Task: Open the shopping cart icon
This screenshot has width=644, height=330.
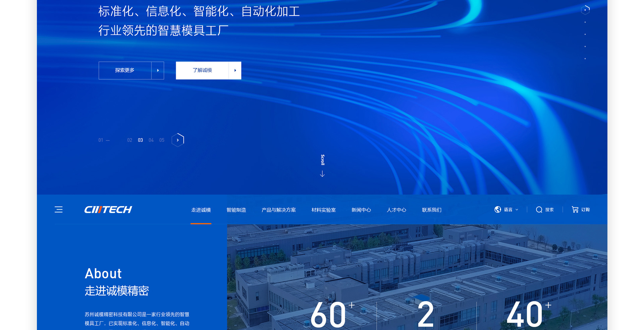Action: [x=575, y=210]
